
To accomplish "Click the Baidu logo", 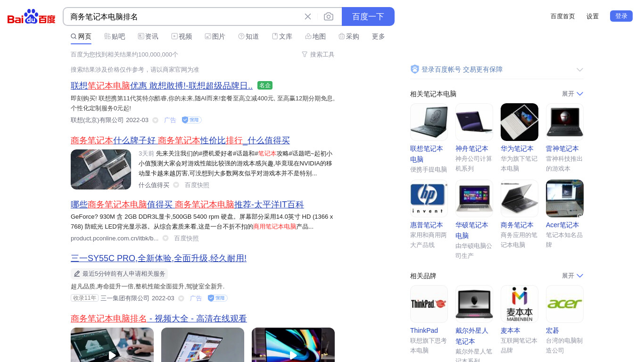I will tap(32, 16).
